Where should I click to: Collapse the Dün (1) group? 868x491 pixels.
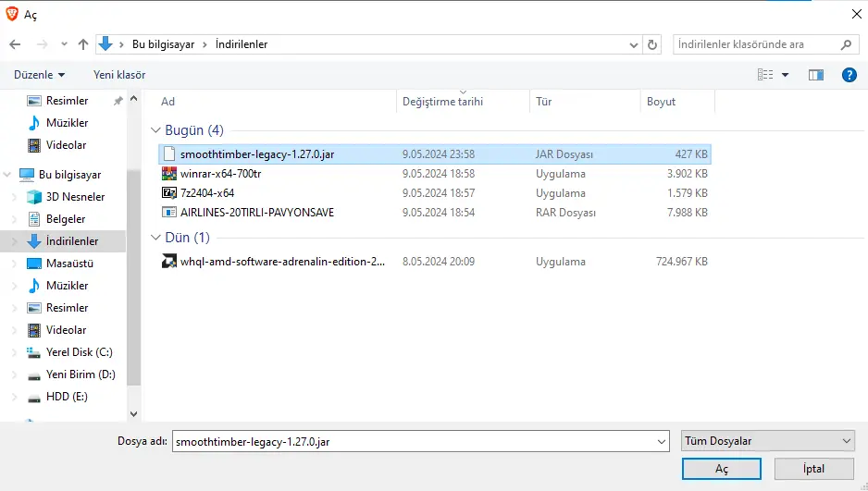click(x=155, y=238)
